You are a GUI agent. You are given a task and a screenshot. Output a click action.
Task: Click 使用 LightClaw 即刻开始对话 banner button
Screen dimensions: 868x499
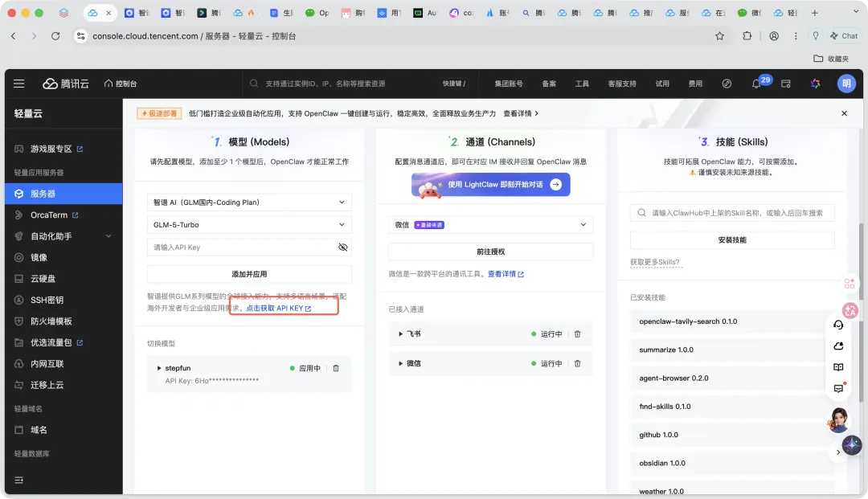(490, 185)
